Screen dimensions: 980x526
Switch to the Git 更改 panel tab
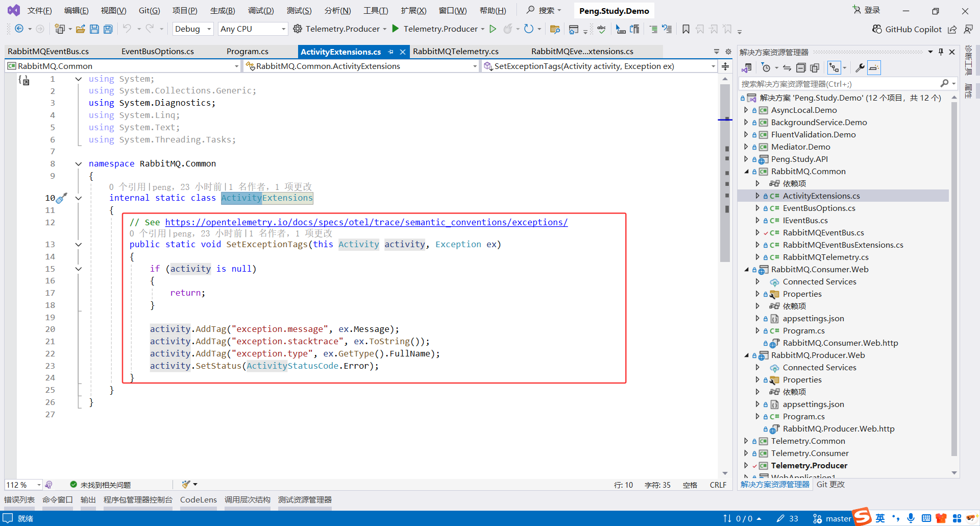coord(830,485)
